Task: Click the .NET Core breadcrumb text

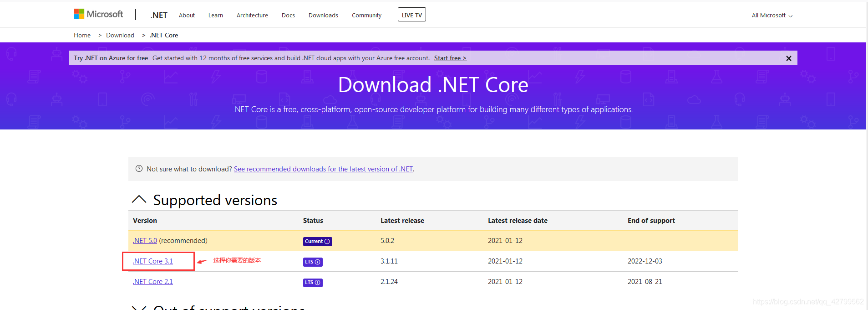Action: pyautogui.click(x=164, y=35)
